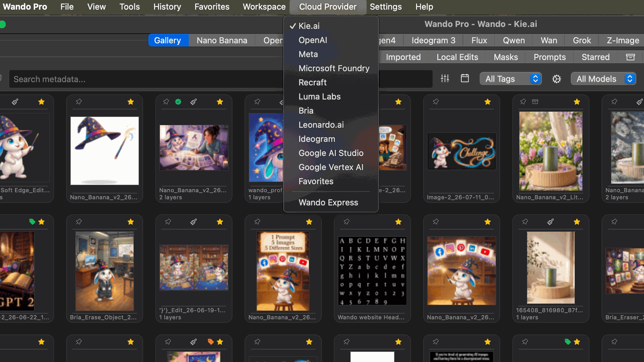Unstar the white-background wizard hat card
Screen dimensions: 644x362
pyautogui.click(x=130, y=102)
